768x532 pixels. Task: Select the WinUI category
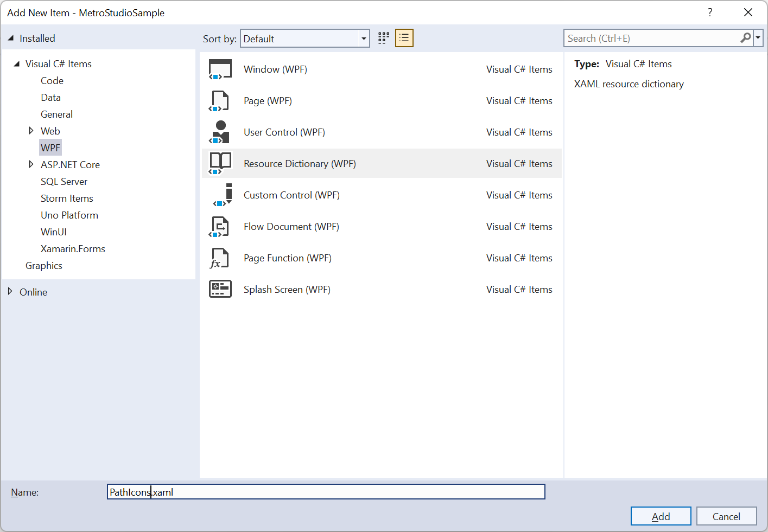(54, 232)
